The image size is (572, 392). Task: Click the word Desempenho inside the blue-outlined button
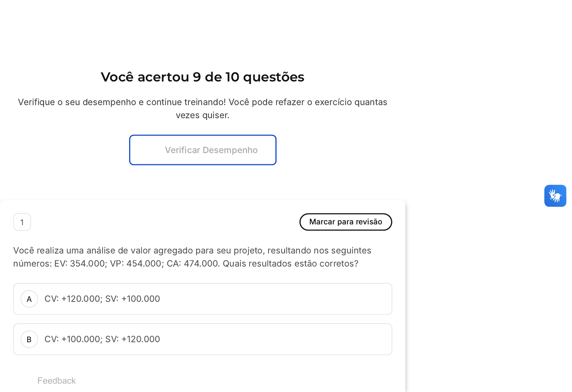click(x=230, y=150)
